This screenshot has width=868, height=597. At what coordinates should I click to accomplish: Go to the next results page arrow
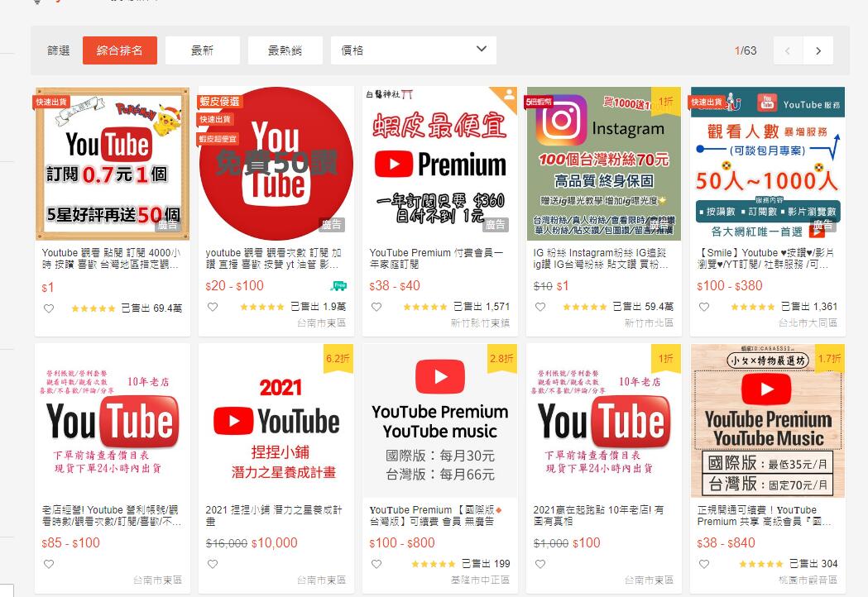tap(818, 51)
